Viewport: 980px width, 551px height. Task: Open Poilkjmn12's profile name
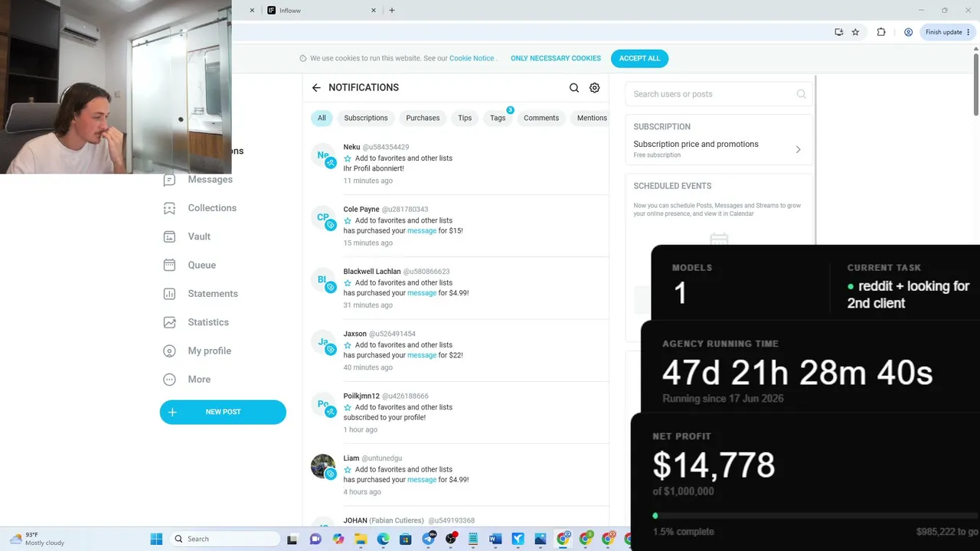[x=361, y=396]
